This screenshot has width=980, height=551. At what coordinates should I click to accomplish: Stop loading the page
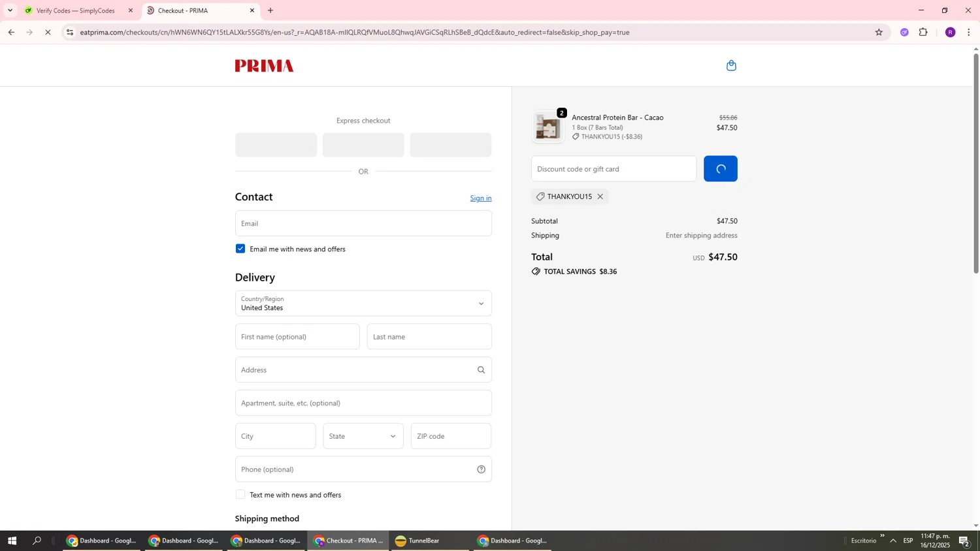(48, 32)
